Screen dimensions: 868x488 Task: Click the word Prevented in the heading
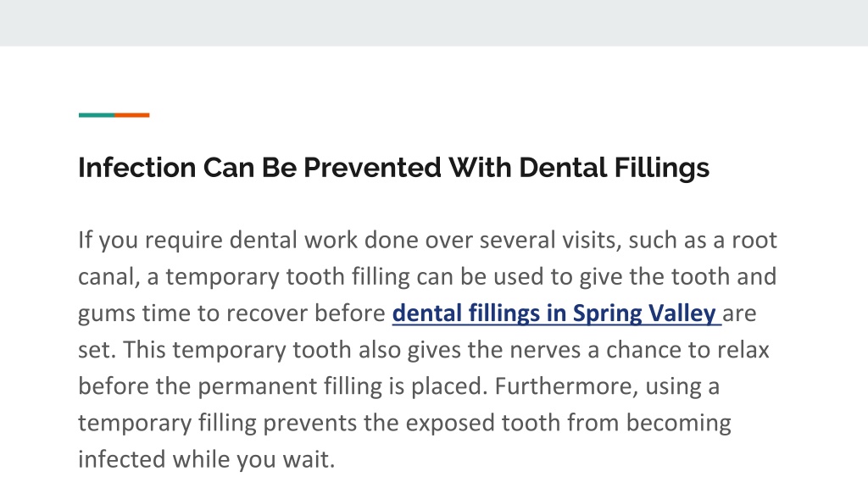372,168
